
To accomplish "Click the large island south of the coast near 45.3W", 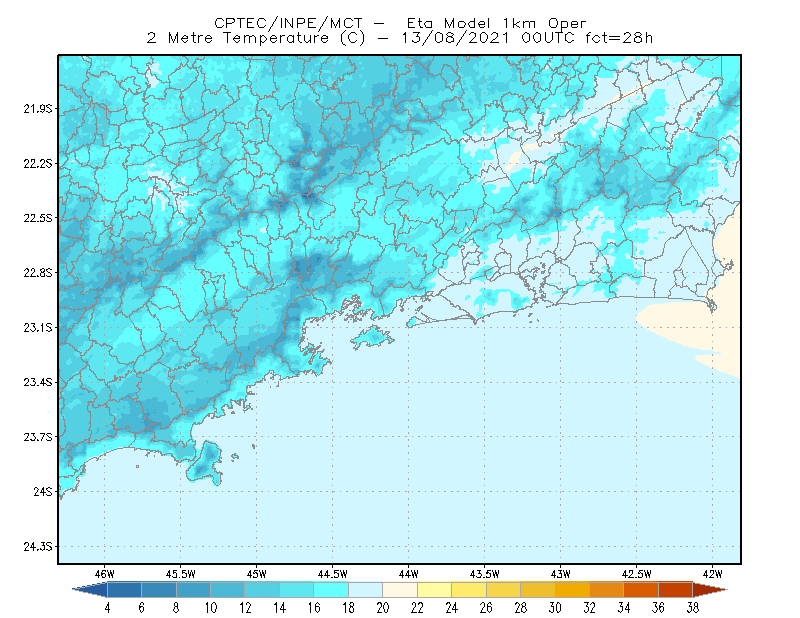I will 206,463.
